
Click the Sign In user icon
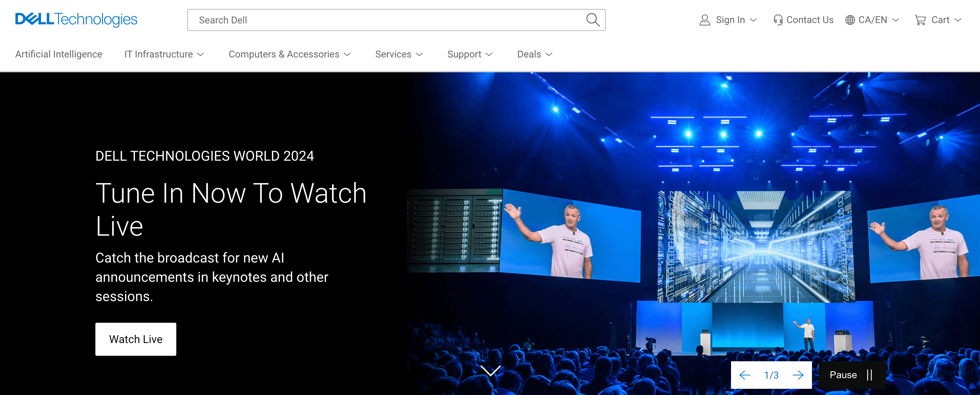tap(705, 20)
